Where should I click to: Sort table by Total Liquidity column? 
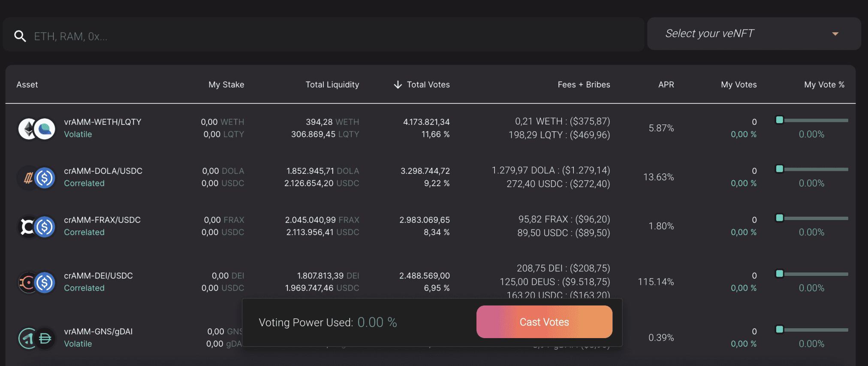click(x=332, y=85)
